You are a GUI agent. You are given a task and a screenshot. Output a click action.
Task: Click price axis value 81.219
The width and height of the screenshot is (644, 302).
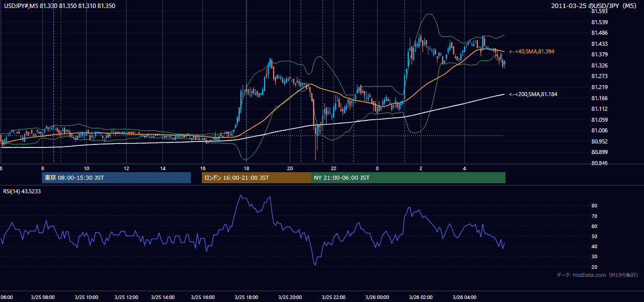click(x=599, y=87)
